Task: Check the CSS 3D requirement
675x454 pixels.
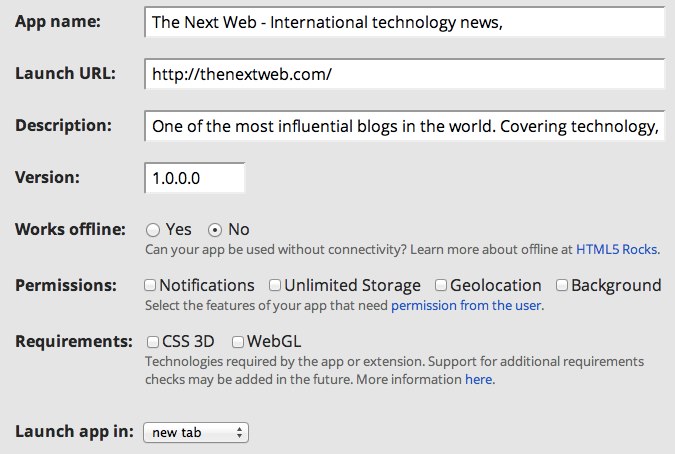Action: point(152,342)
